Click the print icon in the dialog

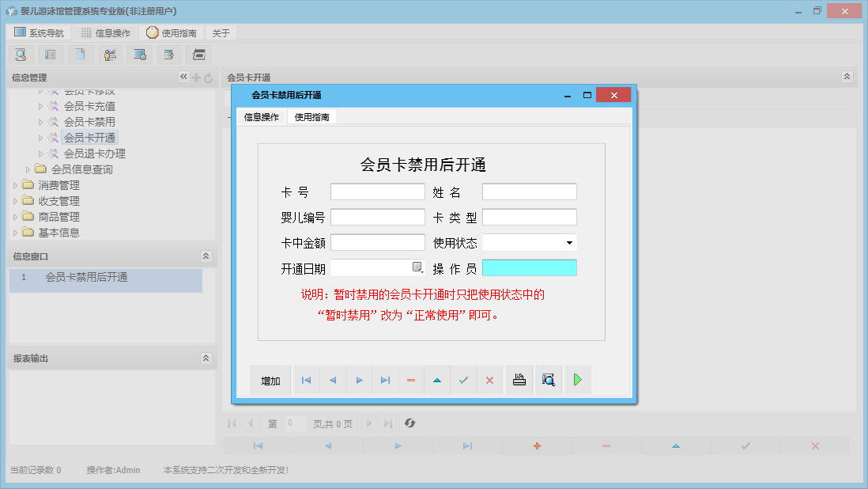click(x=519, y=380)
